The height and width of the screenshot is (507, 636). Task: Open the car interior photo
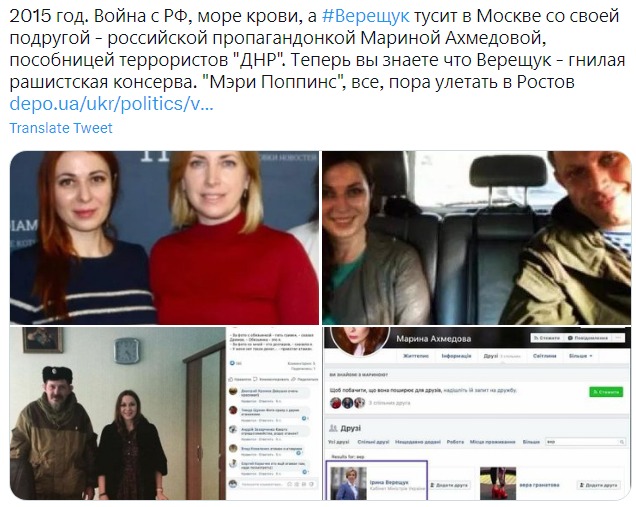coord(477,238)
